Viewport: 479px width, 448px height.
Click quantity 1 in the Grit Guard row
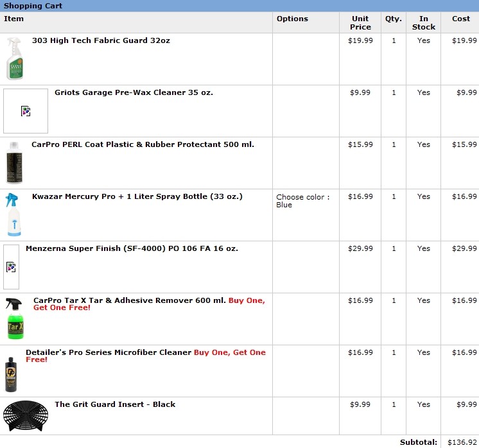point(394,404)
